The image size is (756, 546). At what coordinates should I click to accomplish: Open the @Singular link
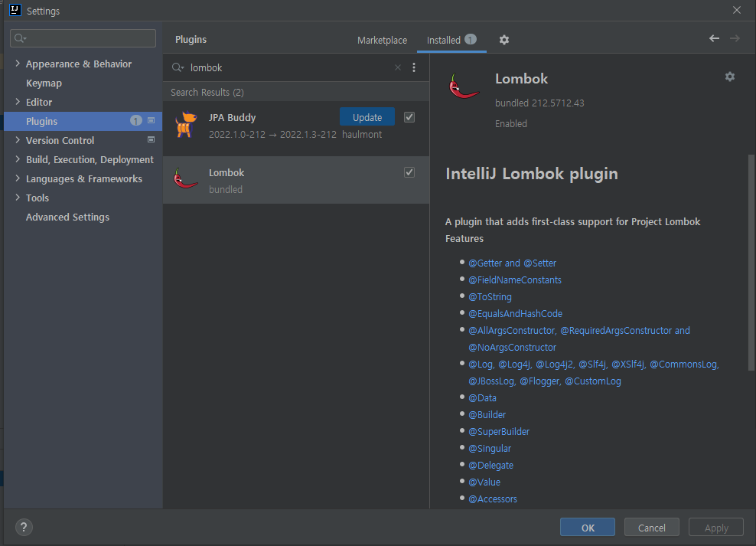point(490,449)
